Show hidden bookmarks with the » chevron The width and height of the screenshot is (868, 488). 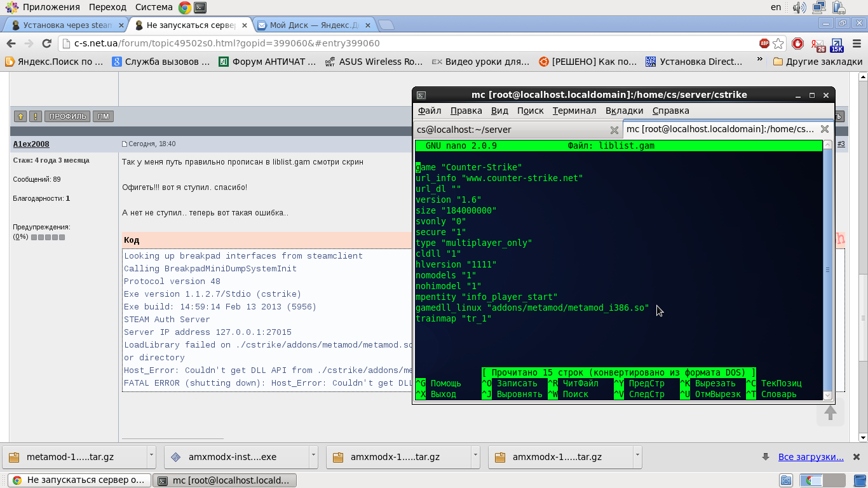759,60
